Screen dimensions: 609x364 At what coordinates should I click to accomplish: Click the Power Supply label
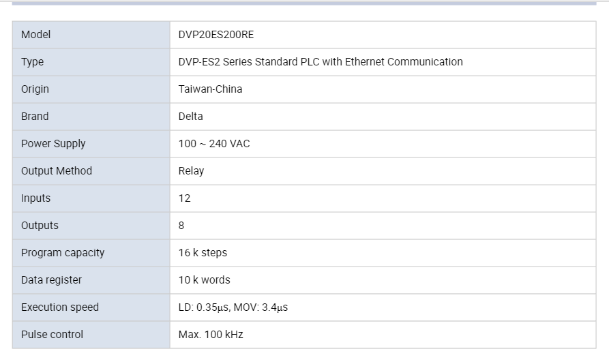53,144
